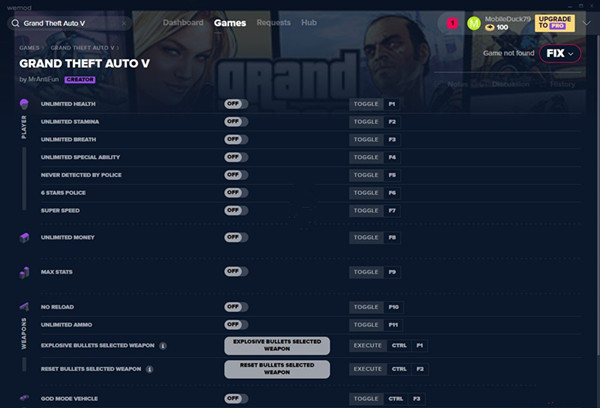Viewport: 600px width, 408px height.
Task: Execute Reset Bullets Selected Weapon button
Action: (x=277, y=369)
